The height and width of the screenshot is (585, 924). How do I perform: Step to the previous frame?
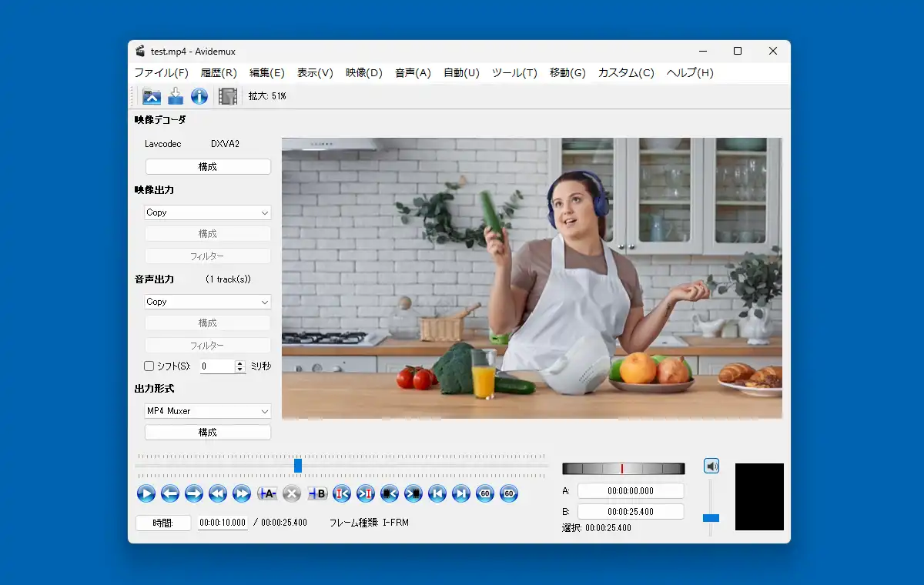point(170,494)
